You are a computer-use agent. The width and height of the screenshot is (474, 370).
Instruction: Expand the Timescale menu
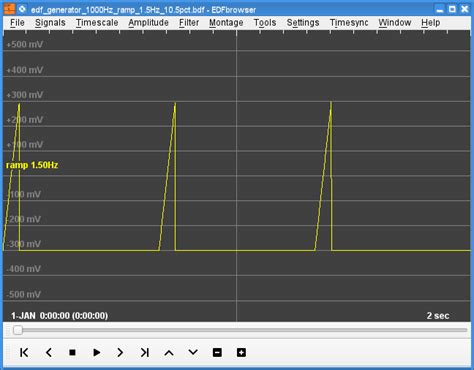(97, 23)
